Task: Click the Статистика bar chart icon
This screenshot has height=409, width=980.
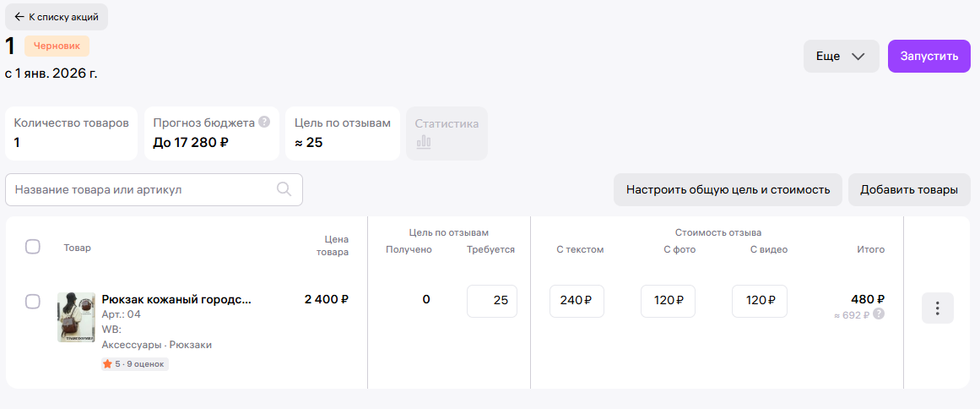Action: click(x=423, y=142)
